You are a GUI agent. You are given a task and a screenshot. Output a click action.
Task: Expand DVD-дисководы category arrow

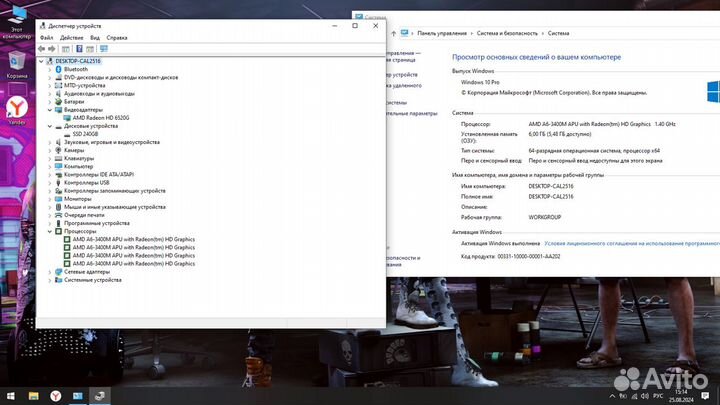[x=50, y=78]
